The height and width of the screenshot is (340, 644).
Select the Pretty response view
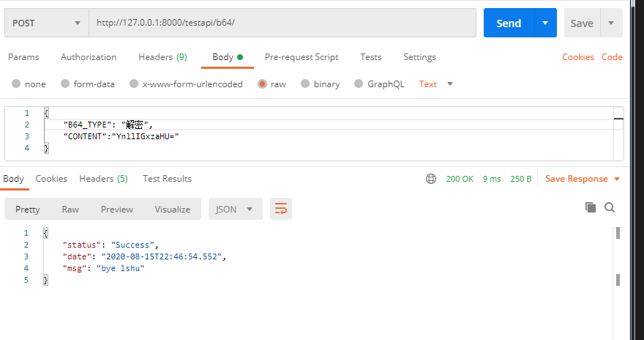[x=28, y=210]
